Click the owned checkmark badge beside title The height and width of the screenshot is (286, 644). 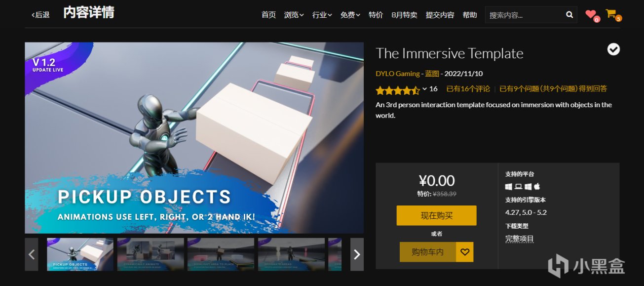613,49
